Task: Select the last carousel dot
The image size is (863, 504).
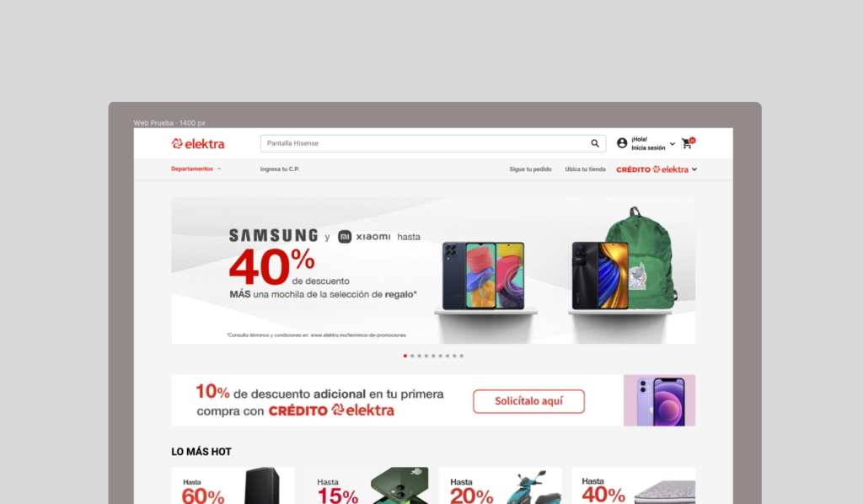Action: tap(461, 356)
